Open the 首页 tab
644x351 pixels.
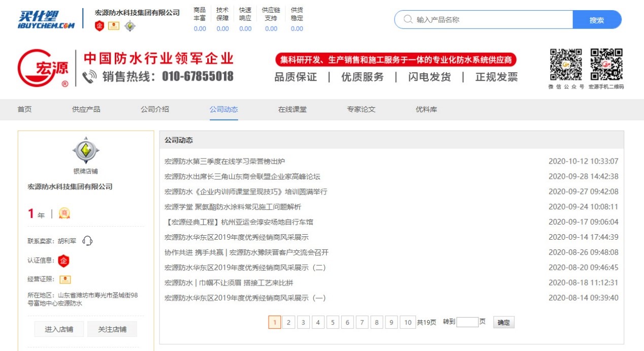point(24,109)
